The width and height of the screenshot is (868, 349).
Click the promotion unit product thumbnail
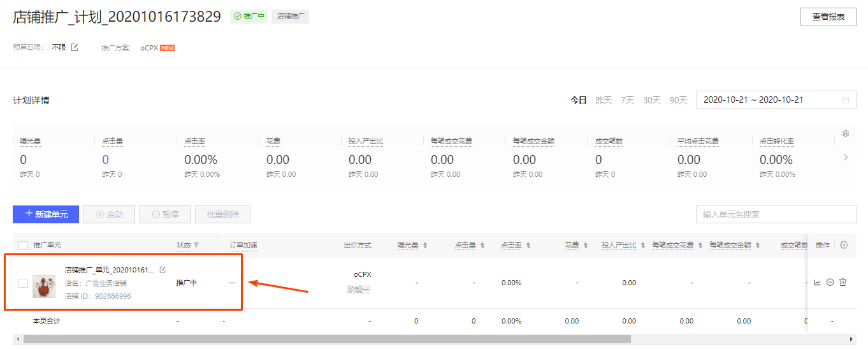44,286
